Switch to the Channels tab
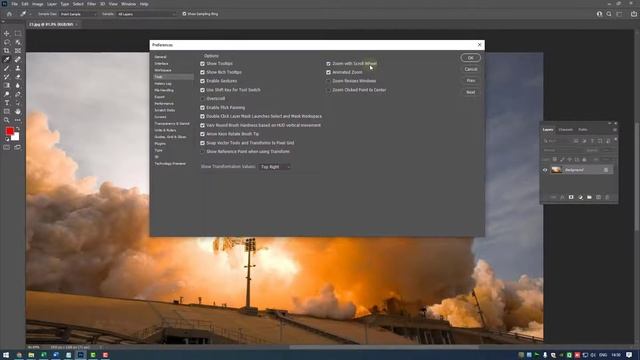The image size is (640, 360). click(566, 130)
